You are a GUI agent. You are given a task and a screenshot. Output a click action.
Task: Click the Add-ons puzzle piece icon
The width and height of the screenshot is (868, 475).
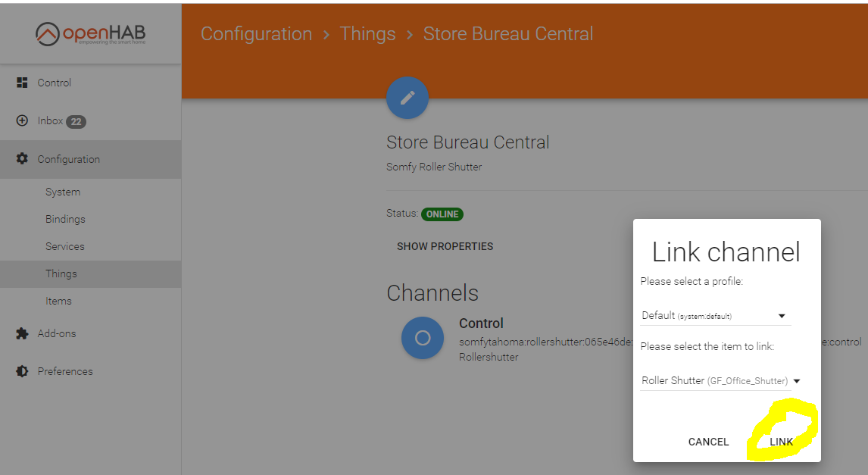(22, 333)
